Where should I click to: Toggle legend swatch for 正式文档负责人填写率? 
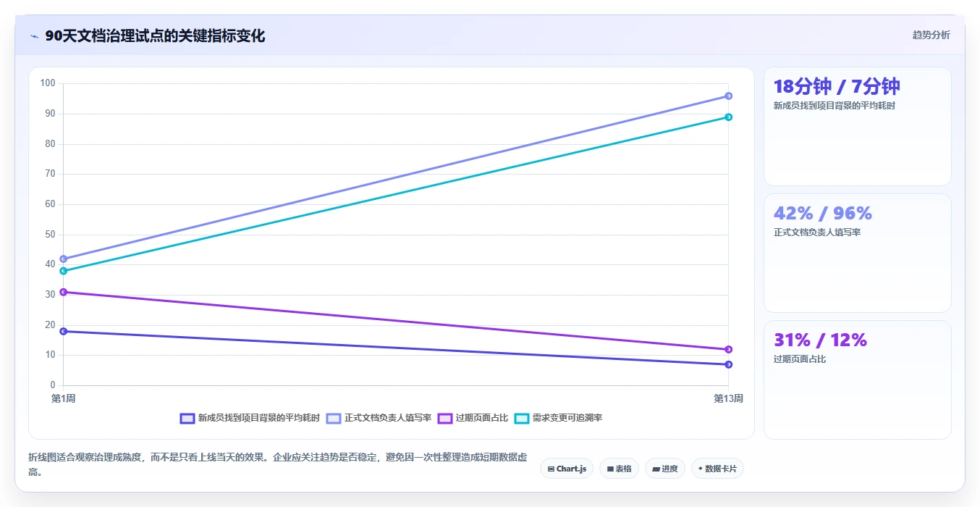[x=334, y=418]
